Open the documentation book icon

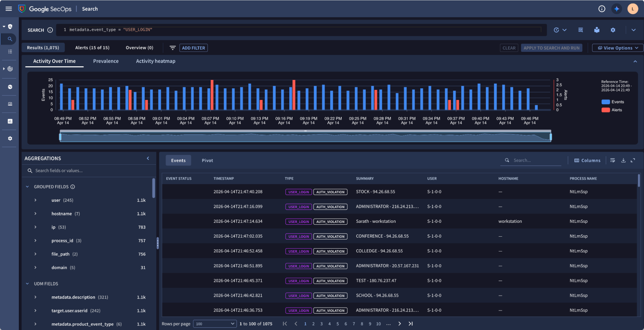[x=597, y=30]
